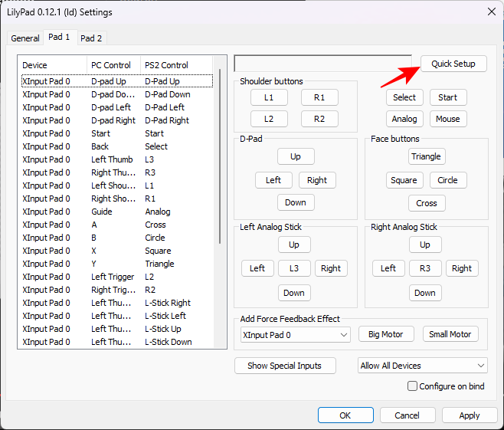Bind the R2 shoulder button
Screen dimensions: 504x430
[319, 119]
